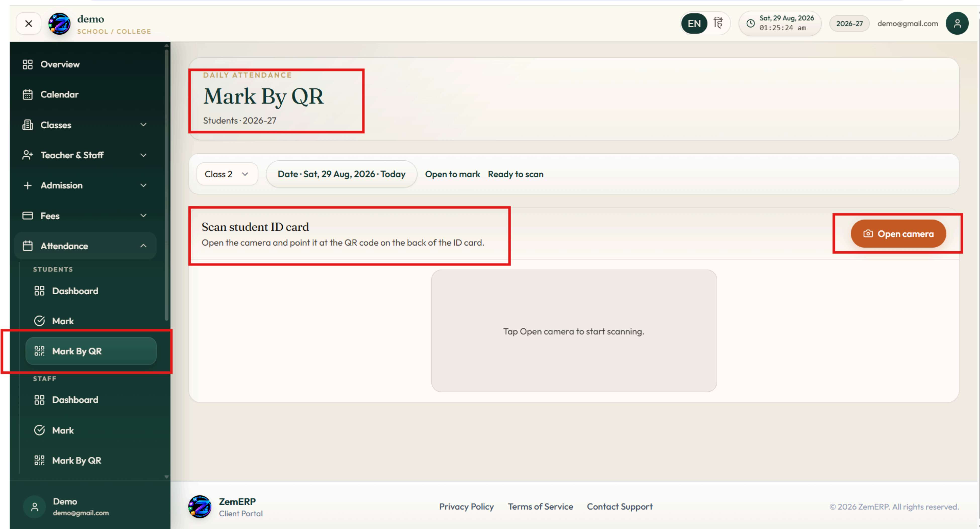
Task: Open Terms of Service link
Action: (x=540, y=507)
